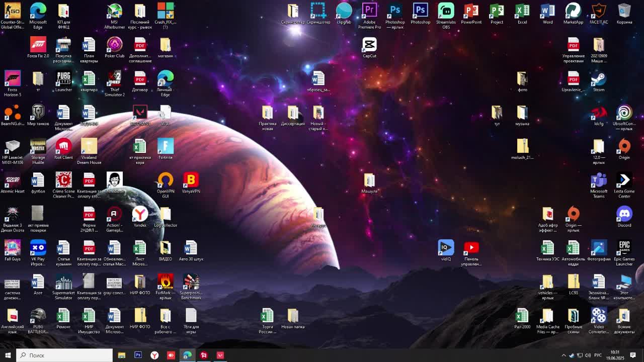Image resolution: width=644 pixels, height=362 pixels.
Task: Open AnyDesk from the taskbar
Action: (171, 355)
